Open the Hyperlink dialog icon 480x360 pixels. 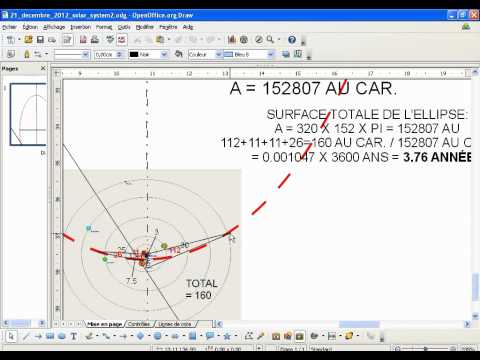click(244, 40)
